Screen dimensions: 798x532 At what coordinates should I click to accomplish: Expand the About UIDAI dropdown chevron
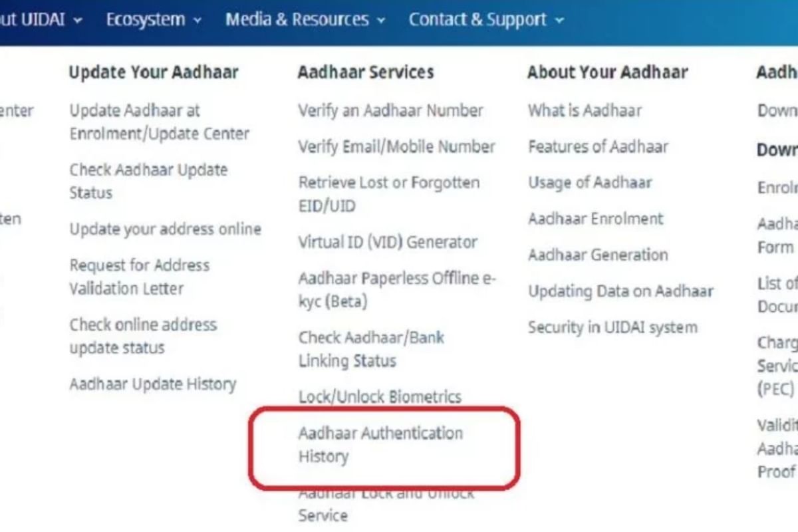[x=77, y=20]
